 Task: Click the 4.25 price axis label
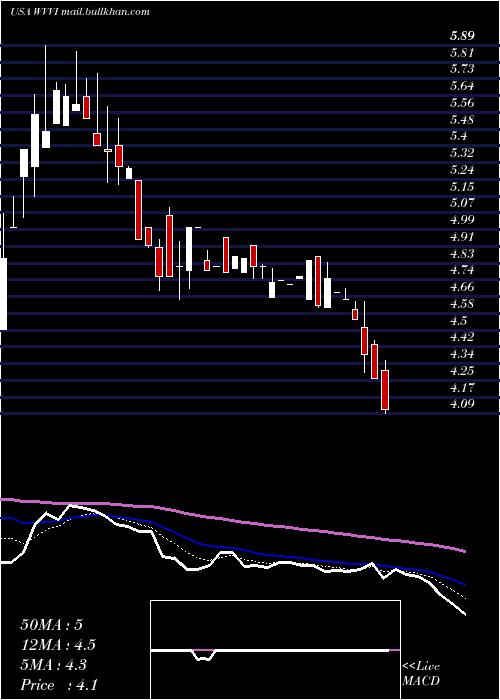(462, 371)
